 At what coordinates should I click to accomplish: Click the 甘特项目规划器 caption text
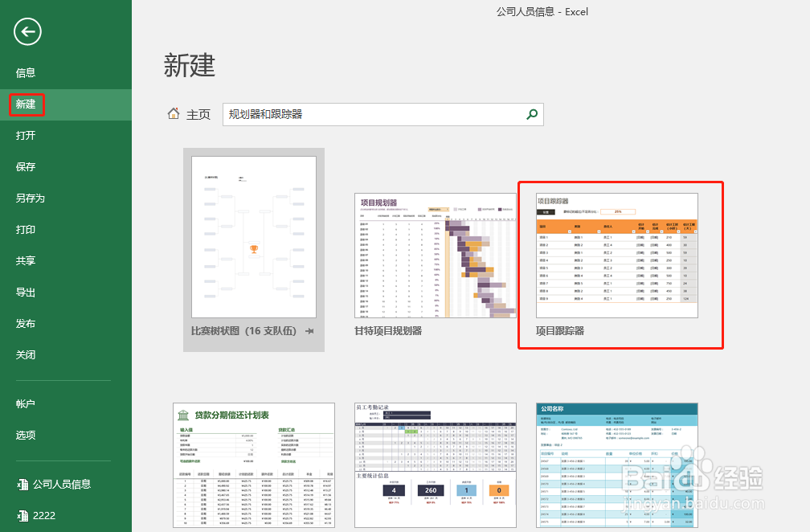point(388,331)
